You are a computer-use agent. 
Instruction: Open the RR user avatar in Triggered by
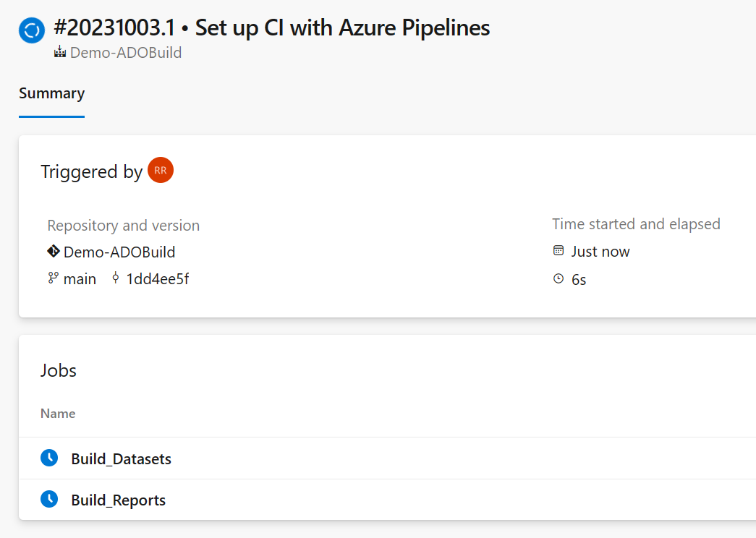[160, 170]
